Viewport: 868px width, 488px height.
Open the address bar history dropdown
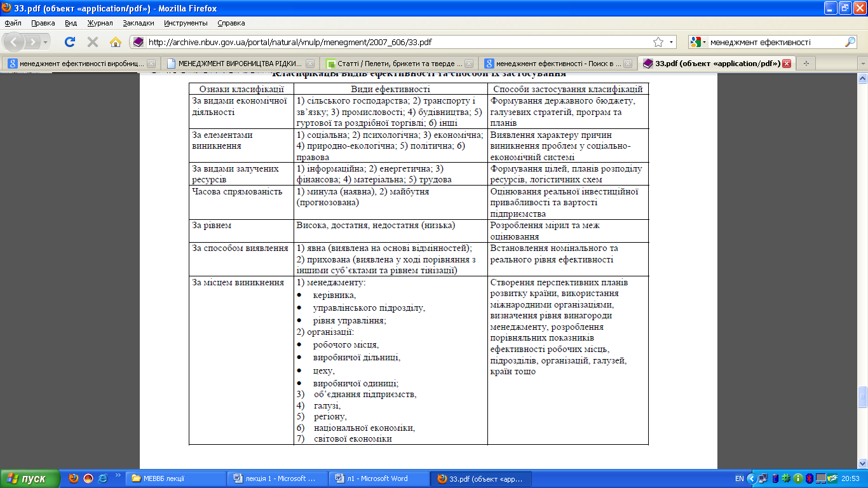coord(672,42)
